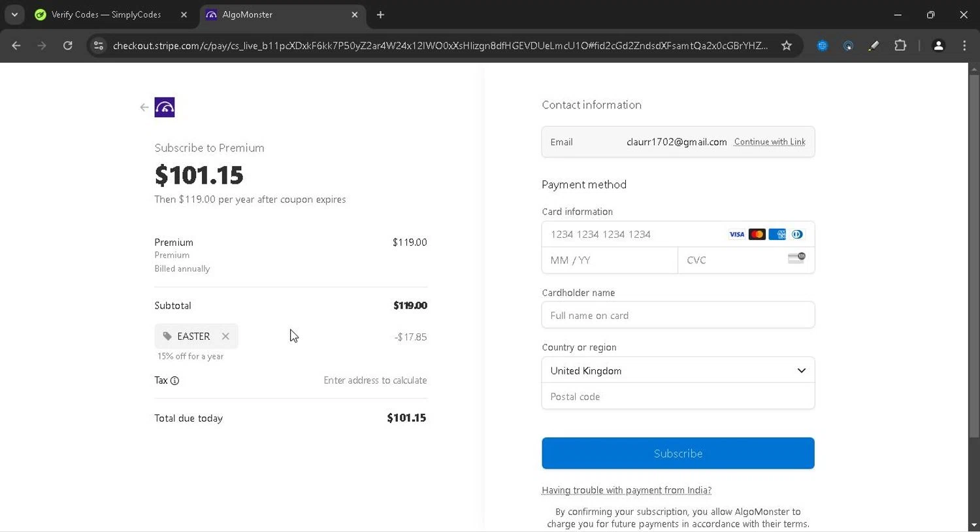980x532 pixels.
Task: Click the Payment method heading
Action: click(584, 184)
